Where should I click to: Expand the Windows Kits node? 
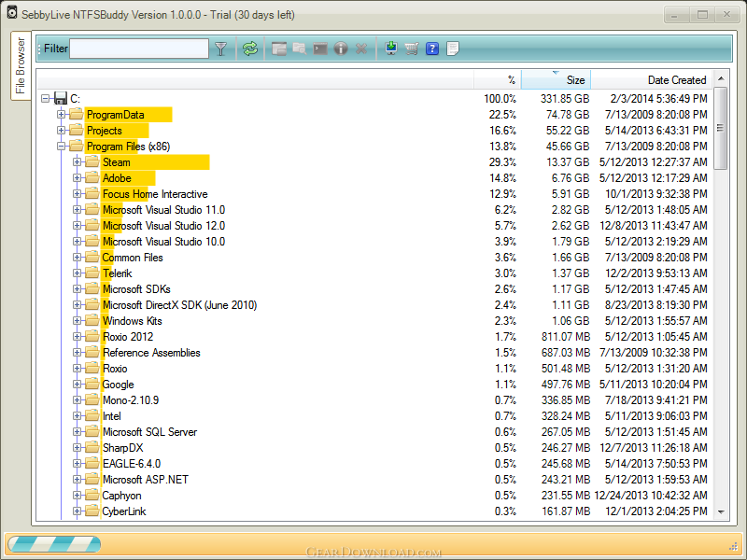[x=77, y=321]
